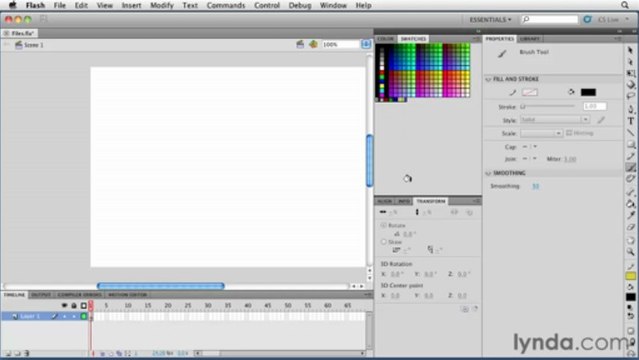Switch to the Library tab
Image resolution: width=639 pixels, height=360 pixels.
tap(530, 39)
